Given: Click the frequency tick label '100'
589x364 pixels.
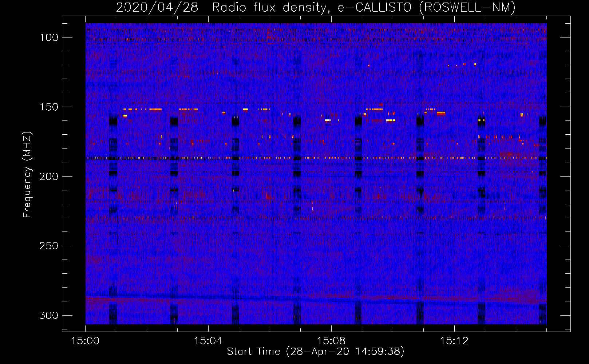Looking at the screenshot, I should [x=49, y=37].
